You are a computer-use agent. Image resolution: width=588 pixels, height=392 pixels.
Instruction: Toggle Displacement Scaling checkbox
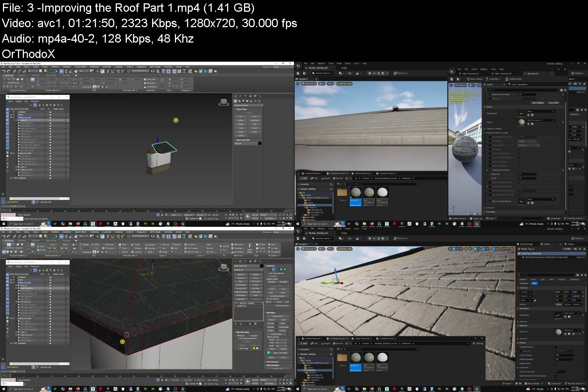pos(490,170)
